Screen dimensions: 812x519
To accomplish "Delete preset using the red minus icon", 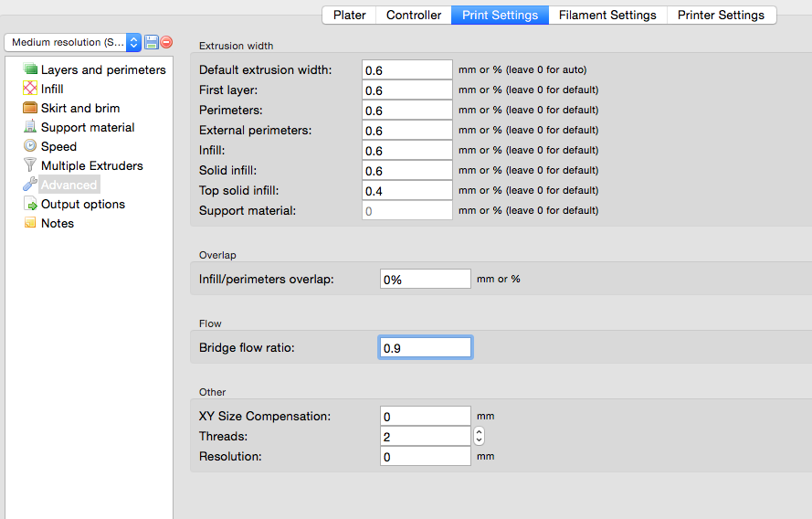I will point(166,43).
